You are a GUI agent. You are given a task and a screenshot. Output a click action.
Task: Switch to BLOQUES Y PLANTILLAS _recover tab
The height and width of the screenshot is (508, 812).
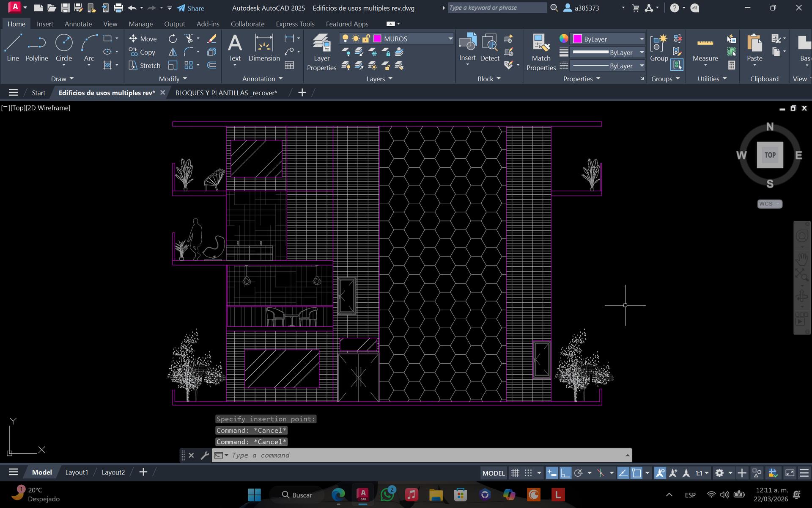pyautogui.click(x=226, y=93)
